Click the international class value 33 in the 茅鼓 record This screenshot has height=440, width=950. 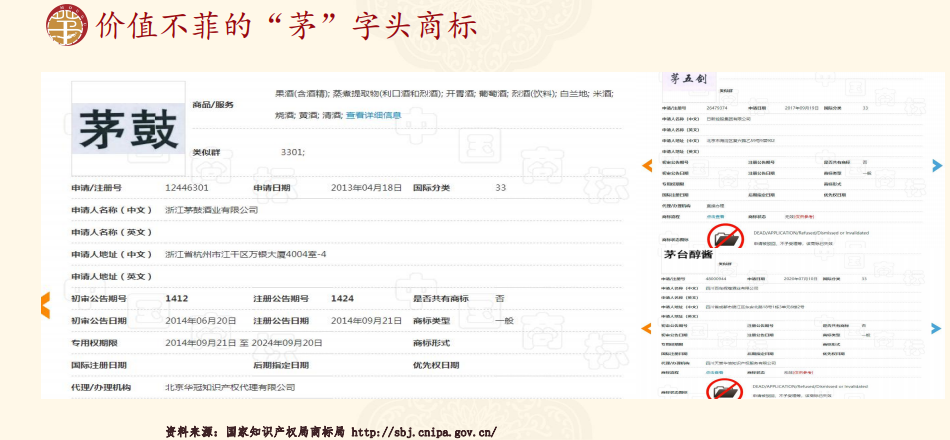coord(500,188)
